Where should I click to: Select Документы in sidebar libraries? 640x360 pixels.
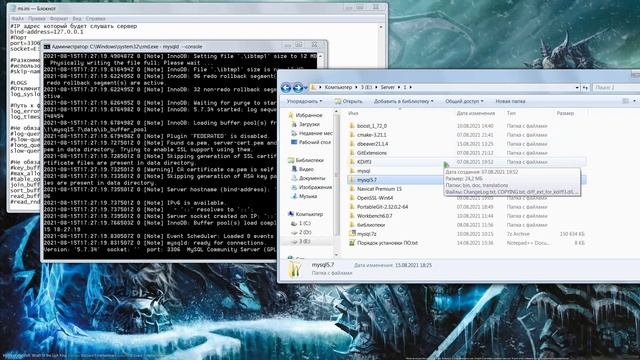click(x=308, y=178)
